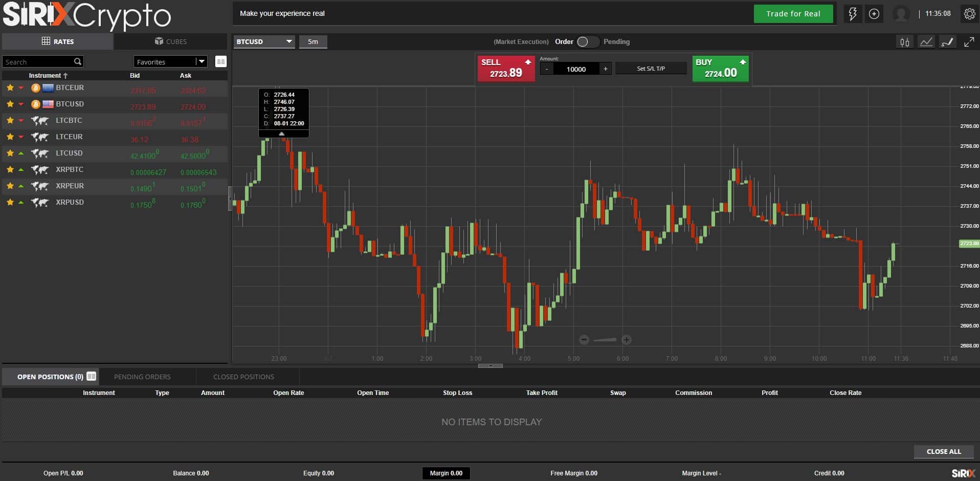Open the Closed Positions tab
This screenshot has width=980, height=481.
[x=243, y=377]
